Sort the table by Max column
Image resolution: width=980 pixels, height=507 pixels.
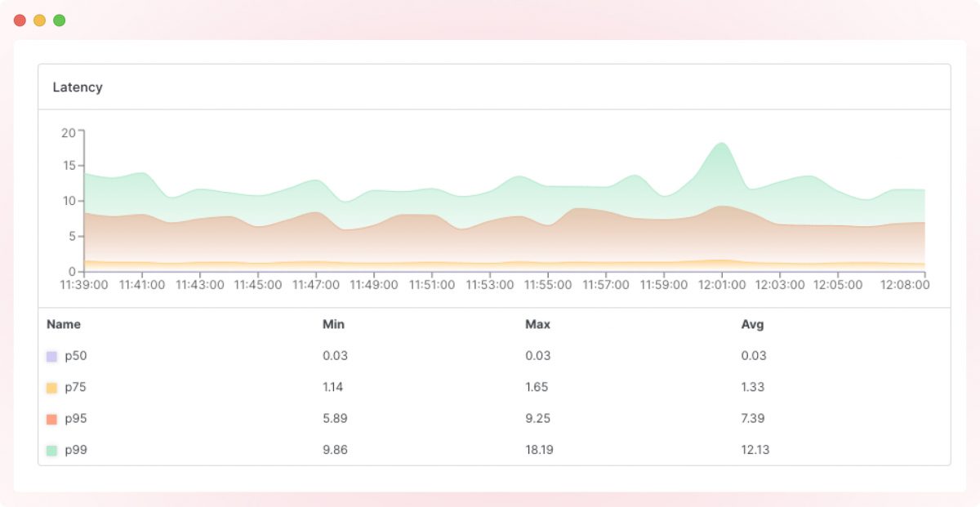click(x=538, y=324)
